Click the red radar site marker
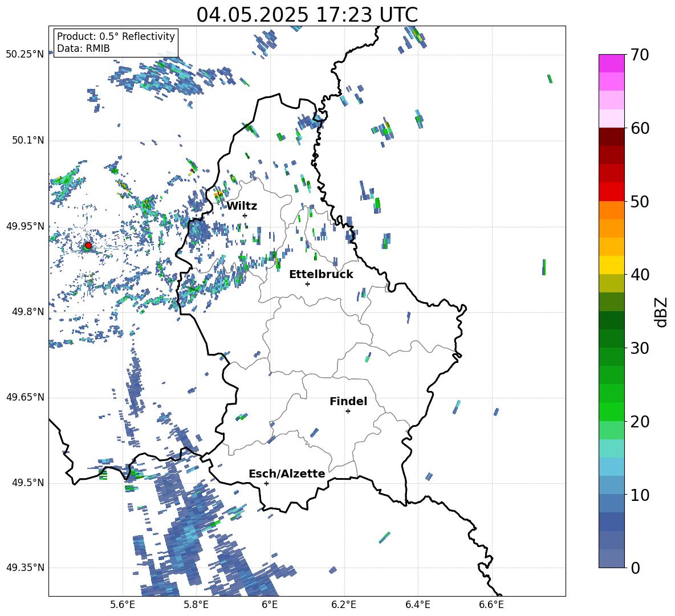675x616 pixels. point(88,245)
